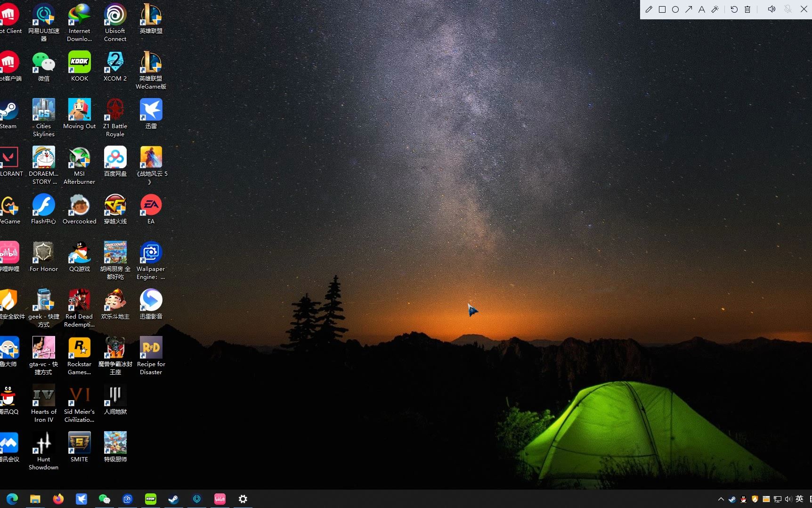This screenshot has height=508, width=812.
Task: Launch Firefox from the taskbar
Action: coord(58,499)
